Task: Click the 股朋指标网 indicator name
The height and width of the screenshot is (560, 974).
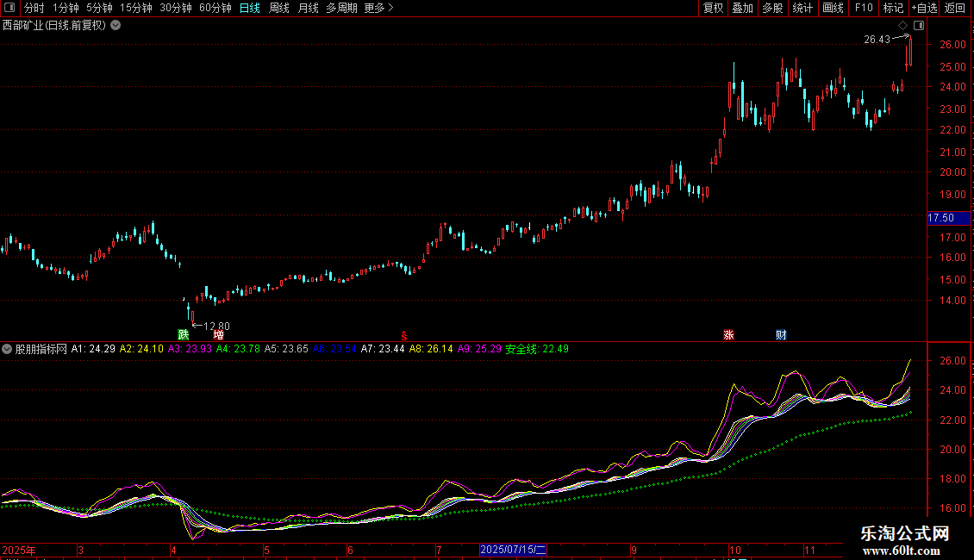Action: click(41, 349)
